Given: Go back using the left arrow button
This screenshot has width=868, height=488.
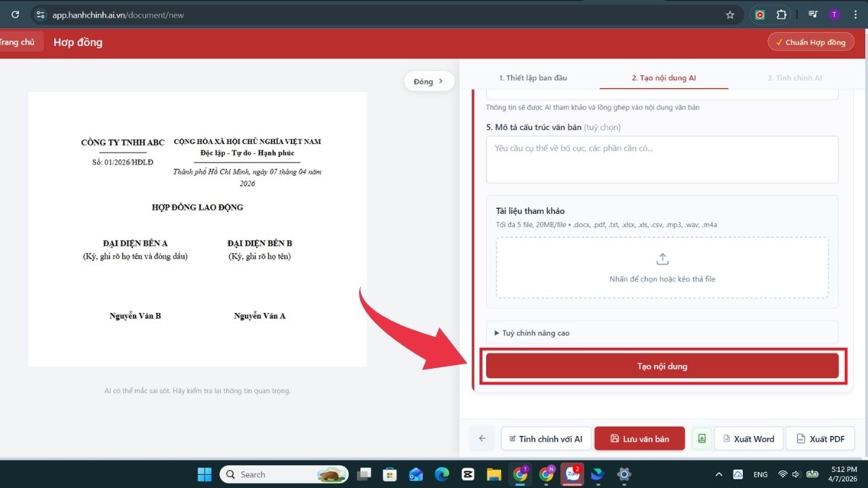Looking at the screenshot, I should (x=482, y=438).
